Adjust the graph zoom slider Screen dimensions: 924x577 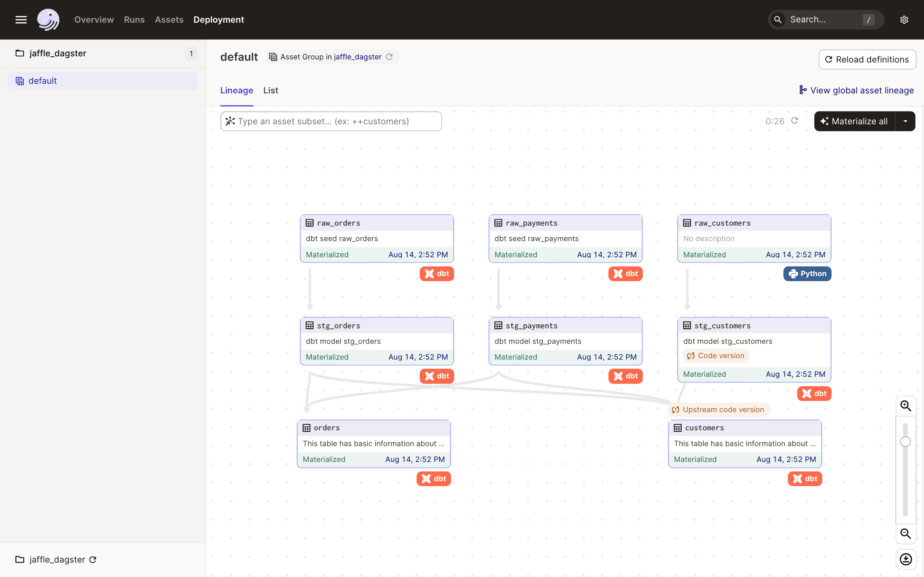pyautogui.click(x=905, y=442)
